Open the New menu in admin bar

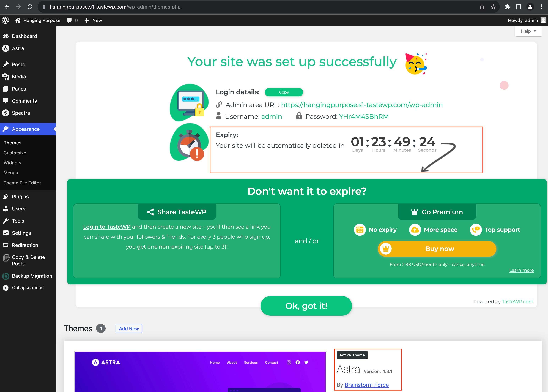click(x=93, y=20)
